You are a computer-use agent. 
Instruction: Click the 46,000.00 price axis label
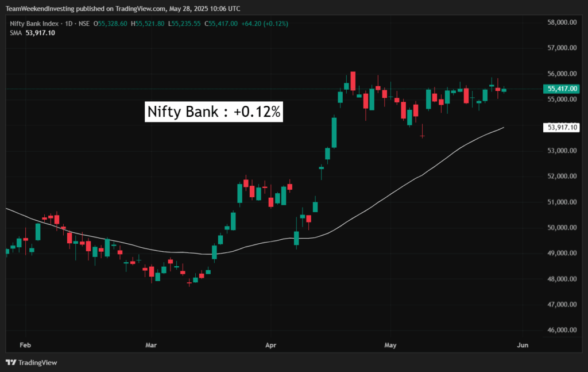(x=562, y=331)
